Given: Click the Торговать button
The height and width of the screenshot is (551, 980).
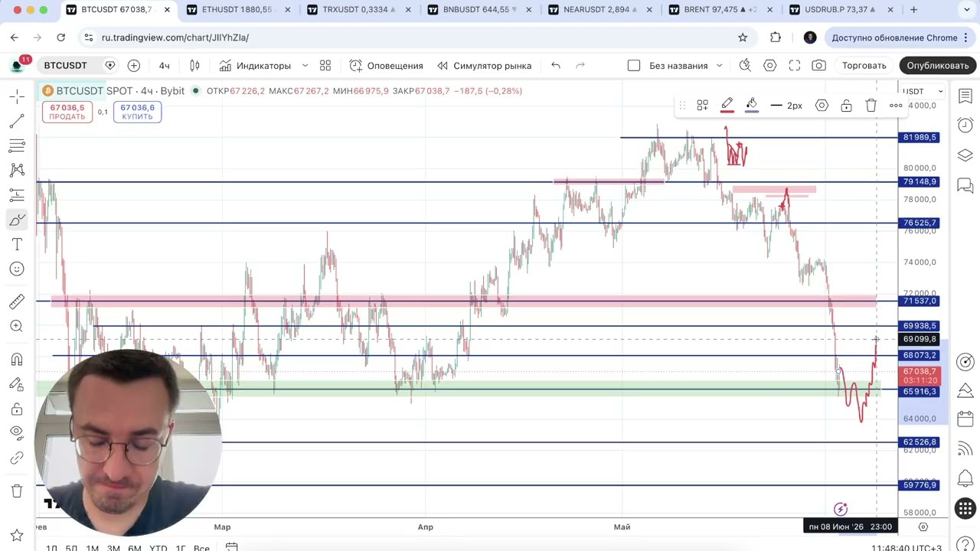Looking at the screenshot, I should click(x=864, y=65).
